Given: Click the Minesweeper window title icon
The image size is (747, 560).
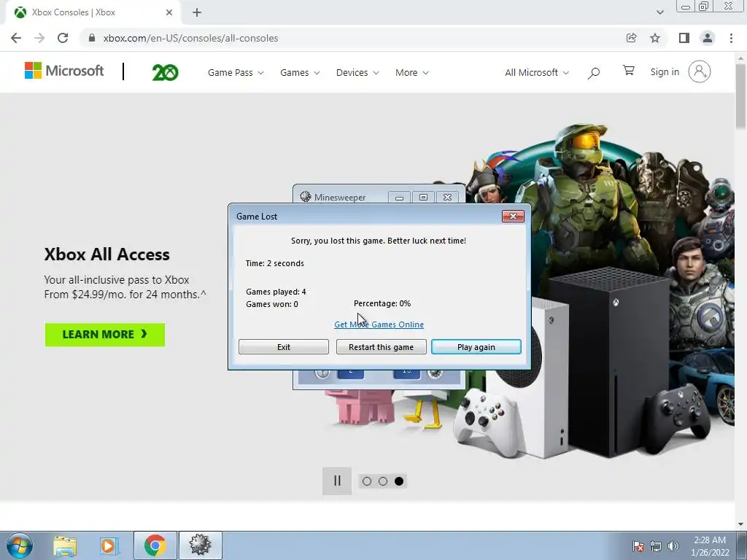Looking at the screenshot, I should [x=306, y=197].
